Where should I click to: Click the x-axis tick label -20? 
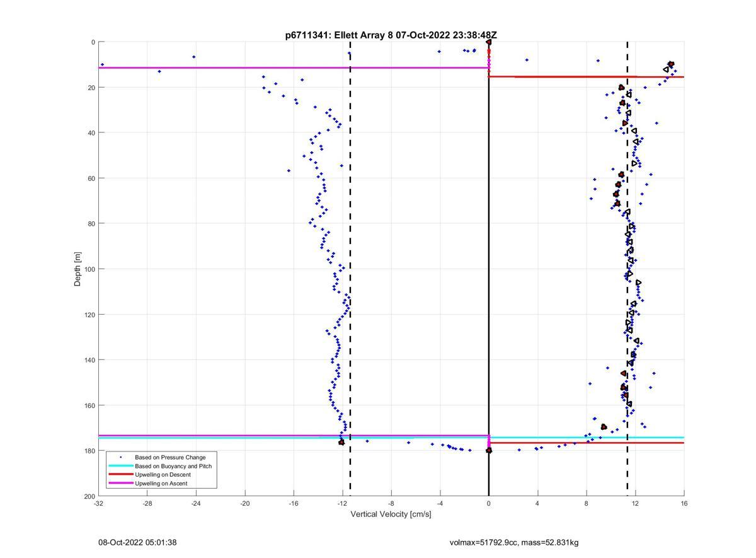[x=245, y=503]
